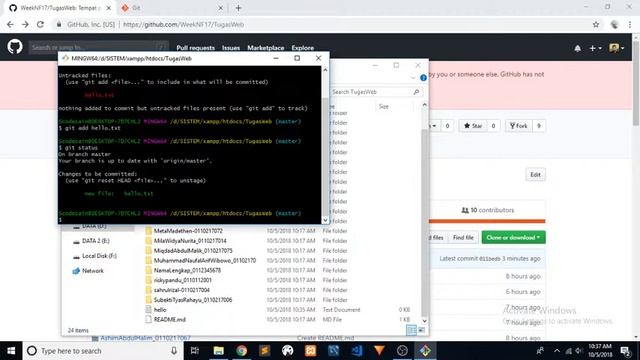640x360 pixels.
Task: Click the Search TugasWeb box in Explorer
Action: pos(376,92)
